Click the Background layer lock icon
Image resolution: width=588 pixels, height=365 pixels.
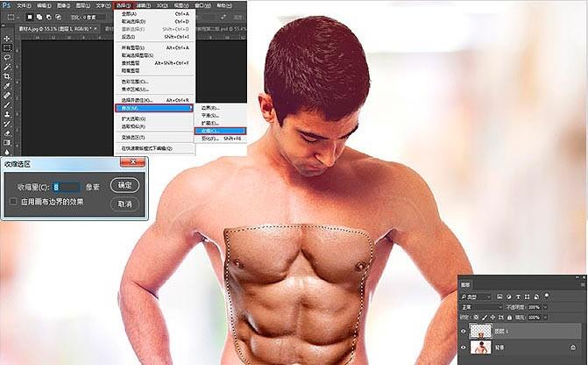[573, 347]
